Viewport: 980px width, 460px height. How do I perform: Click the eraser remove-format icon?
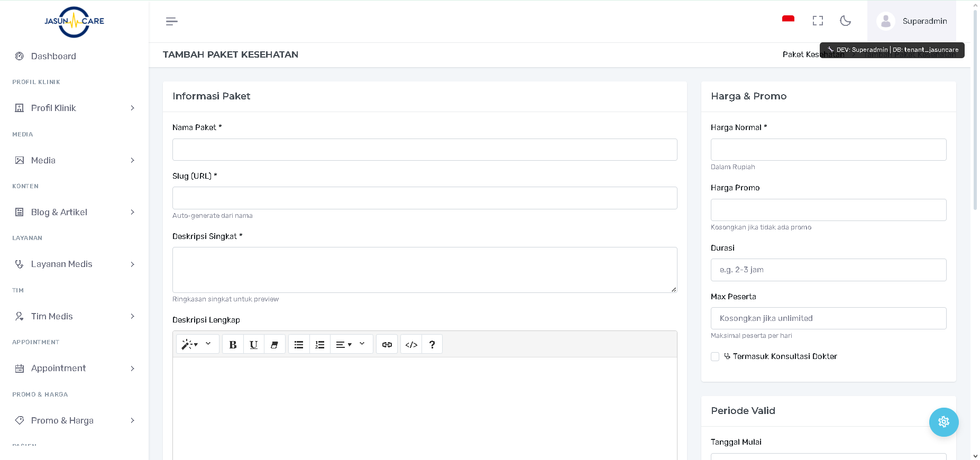click(274, 345)
